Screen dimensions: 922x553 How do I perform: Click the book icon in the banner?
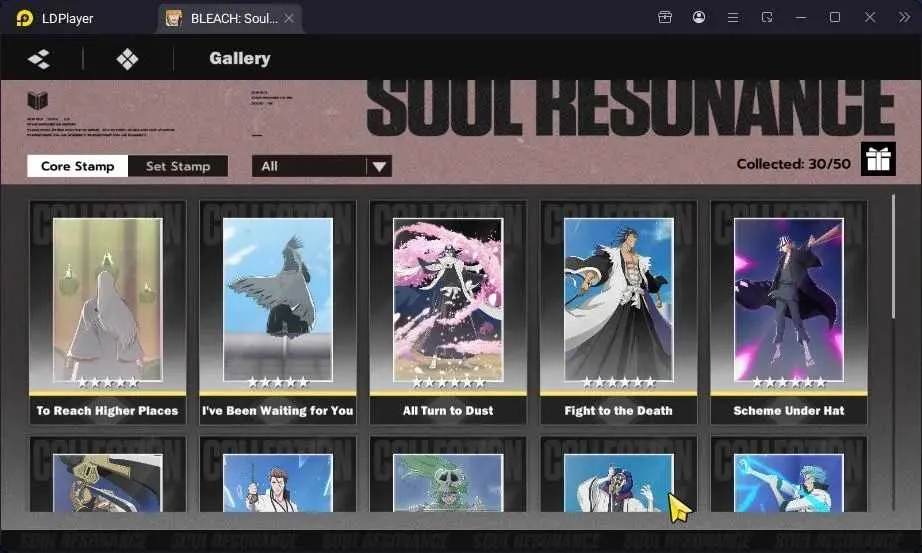point(37,101)
